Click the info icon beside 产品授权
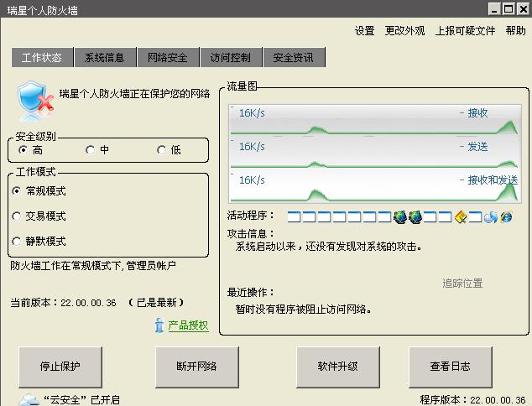Viewport: 532px width, 406px height. [x=159, y=325]
